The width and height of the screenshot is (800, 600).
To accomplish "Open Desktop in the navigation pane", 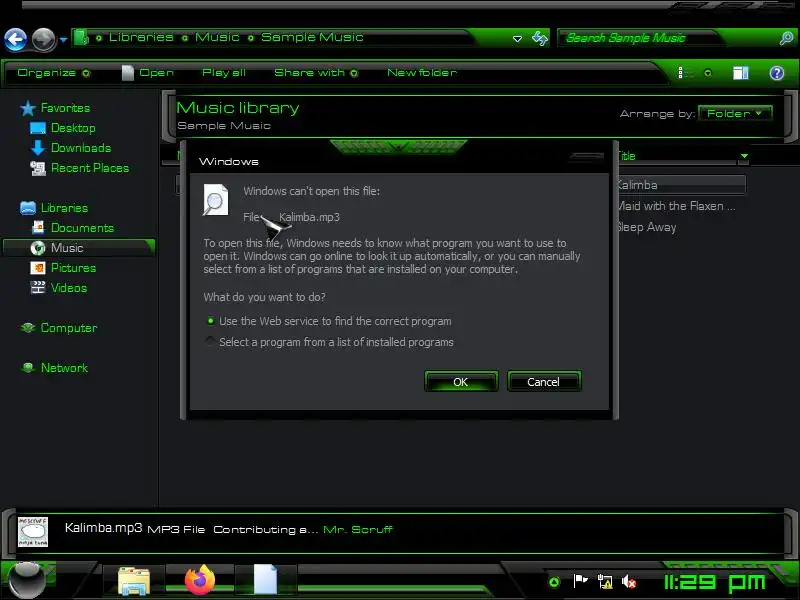I will click(x=73, y=128).
